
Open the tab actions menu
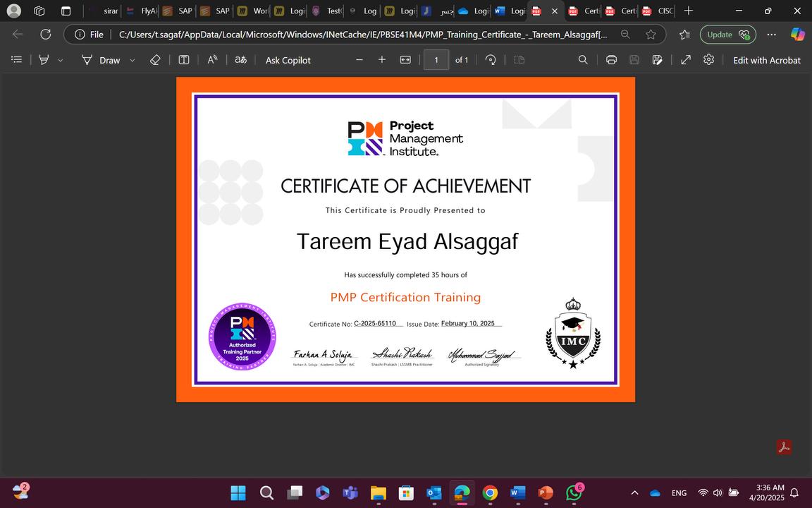click(66, 11)
